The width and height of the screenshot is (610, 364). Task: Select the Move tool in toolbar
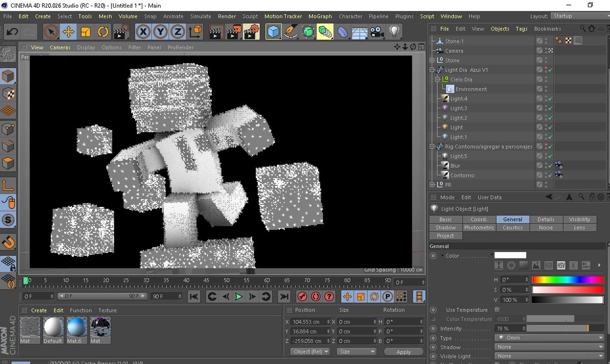pos(68,32)
